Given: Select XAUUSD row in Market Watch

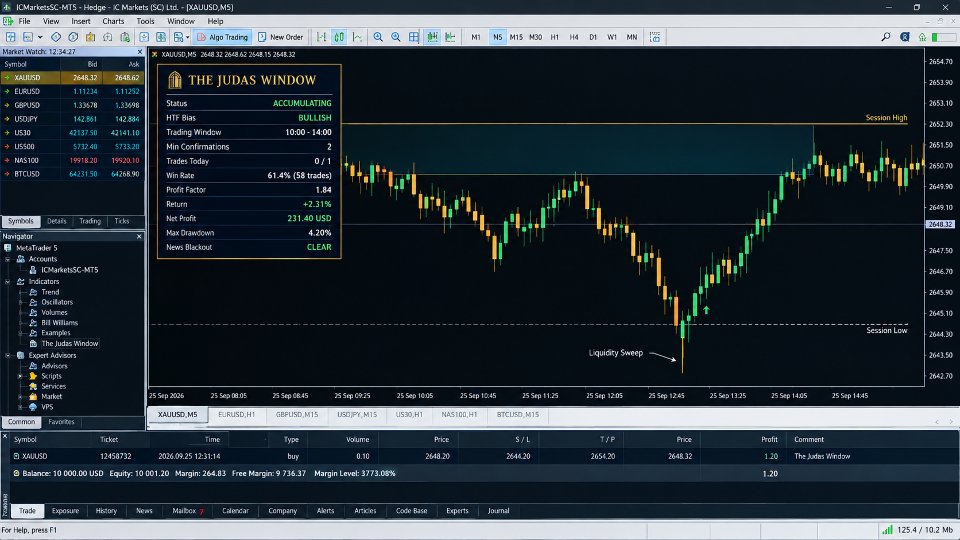Looking at the screenshot, I should [73, 78].
